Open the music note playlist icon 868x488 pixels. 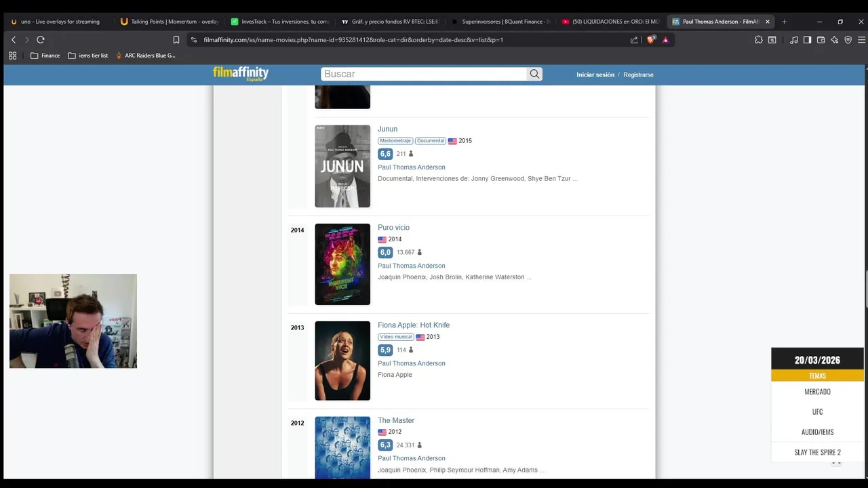[794, 40]
